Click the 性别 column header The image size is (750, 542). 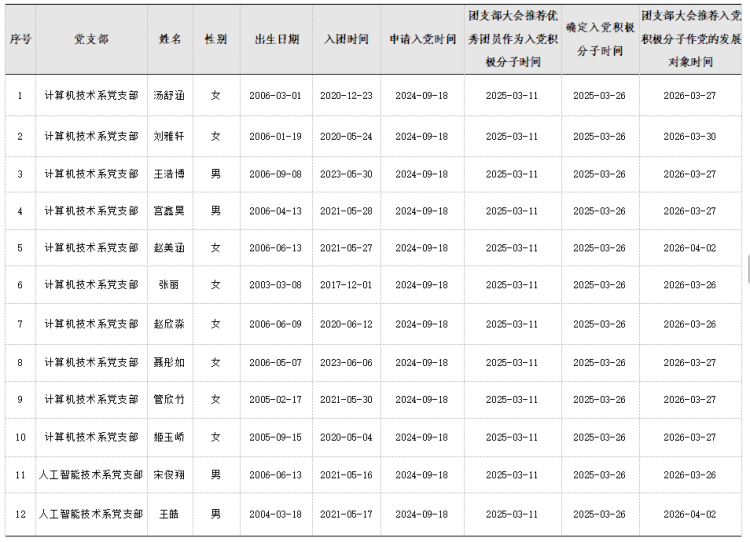216,39
